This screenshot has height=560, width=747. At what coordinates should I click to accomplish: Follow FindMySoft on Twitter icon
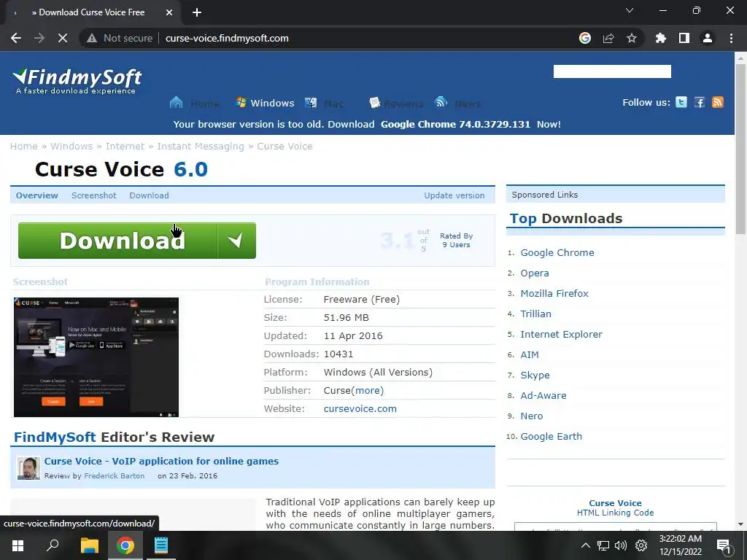pos(681,102)
